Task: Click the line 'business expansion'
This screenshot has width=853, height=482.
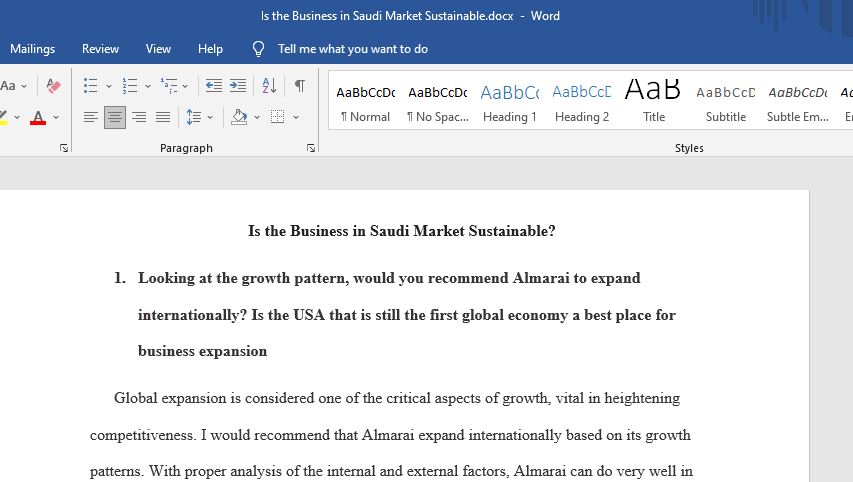Action: coord(202,351)
